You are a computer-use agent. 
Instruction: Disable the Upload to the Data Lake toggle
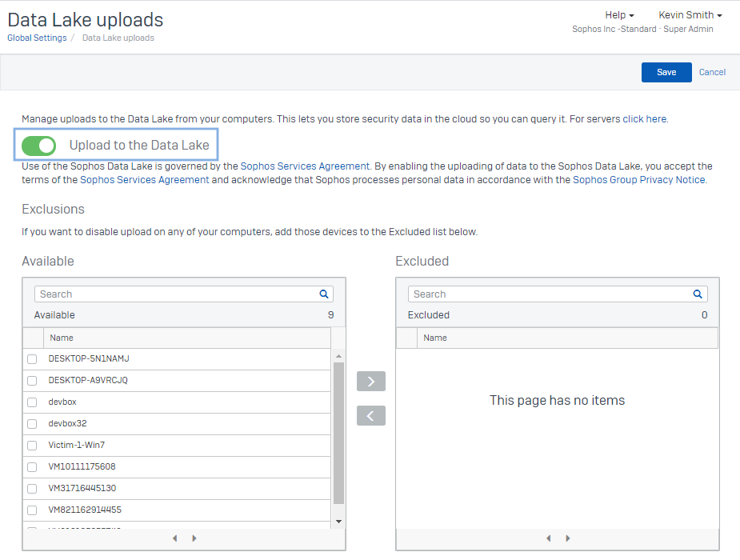pyautogui.click(x=38, y=145)
